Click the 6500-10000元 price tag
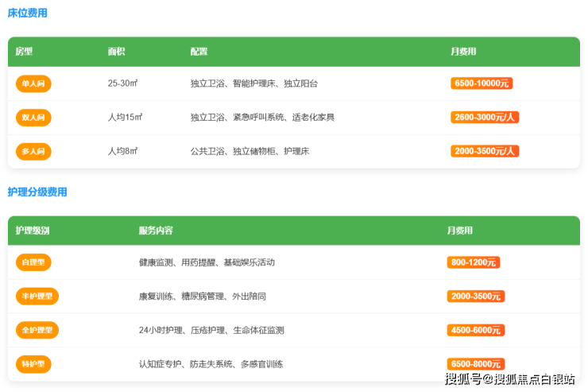 click(x=482, y=83)
